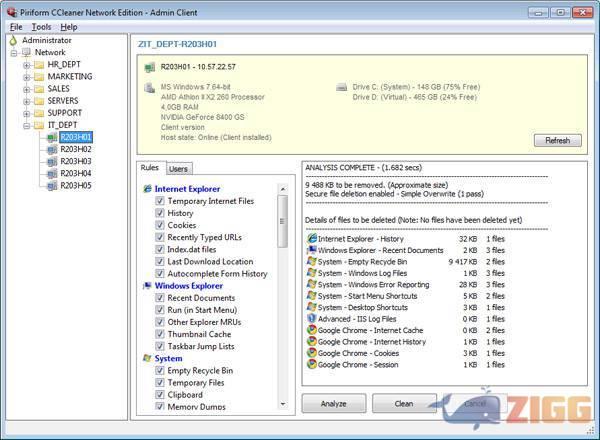Viewport: 600px width, 440px height.
Task: Click the R203H05 computer icon
Action: (x=52, y=186)
